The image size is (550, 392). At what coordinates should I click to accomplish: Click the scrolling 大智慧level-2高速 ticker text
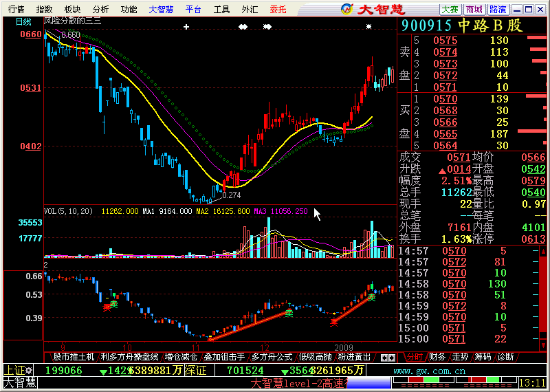(x=298, y=383)
